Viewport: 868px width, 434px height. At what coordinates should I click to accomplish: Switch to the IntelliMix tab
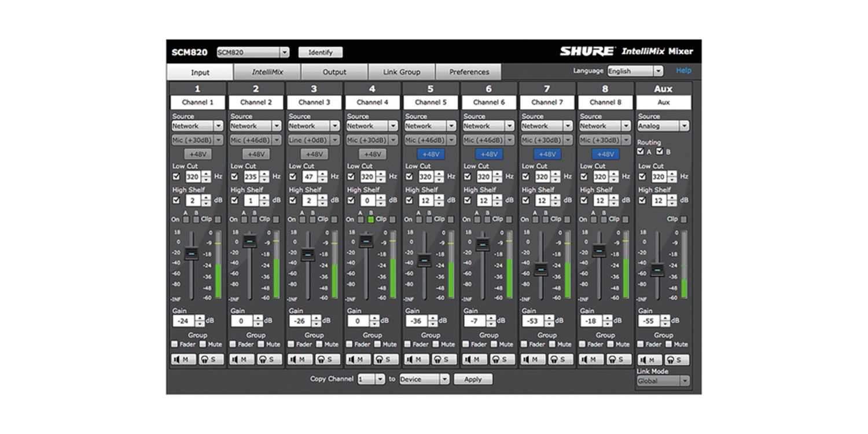point(267,72)
